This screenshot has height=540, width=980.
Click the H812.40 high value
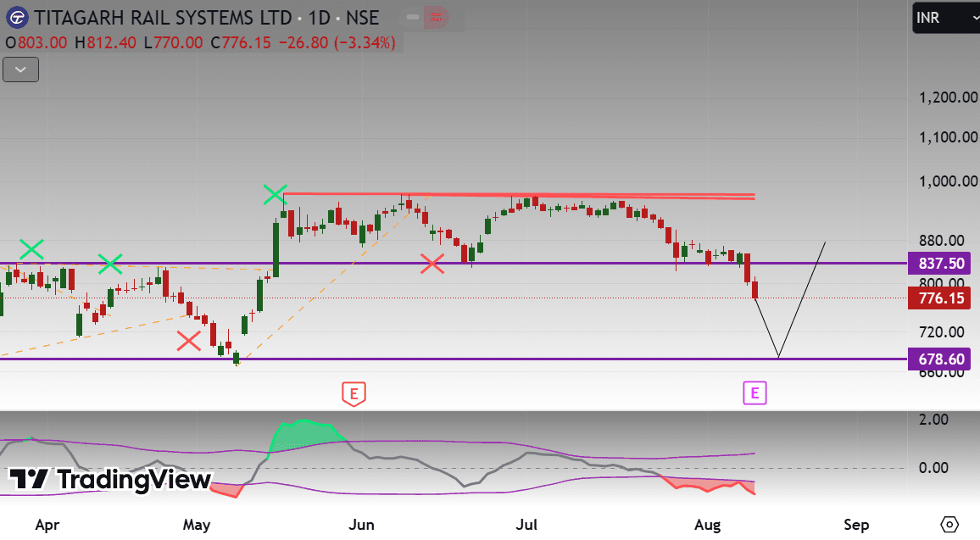point(105,42)
